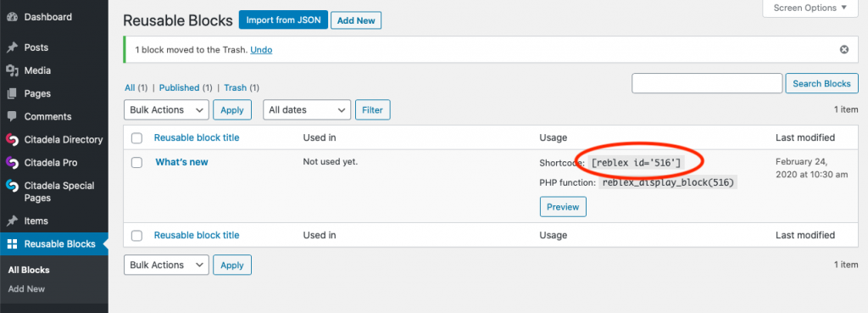Screen dimensions: 868x313
Task: Click the Undo link in notice
Action: (261, 50)
